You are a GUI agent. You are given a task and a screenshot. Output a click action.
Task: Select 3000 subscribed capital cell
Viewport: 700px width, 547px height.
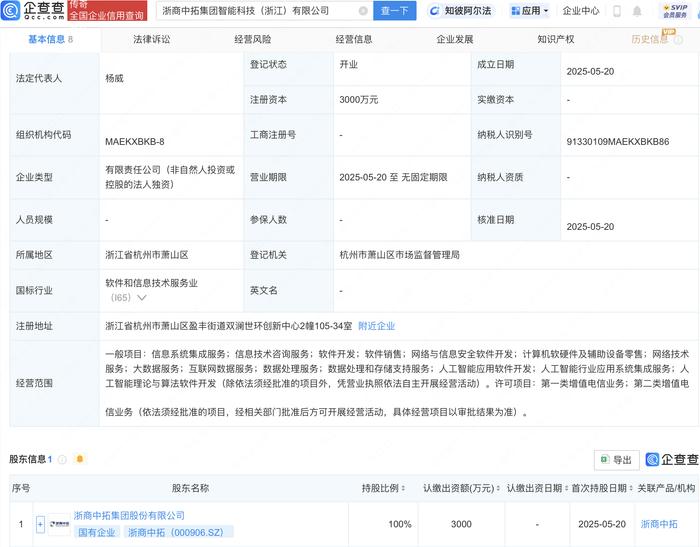point(461,524)
